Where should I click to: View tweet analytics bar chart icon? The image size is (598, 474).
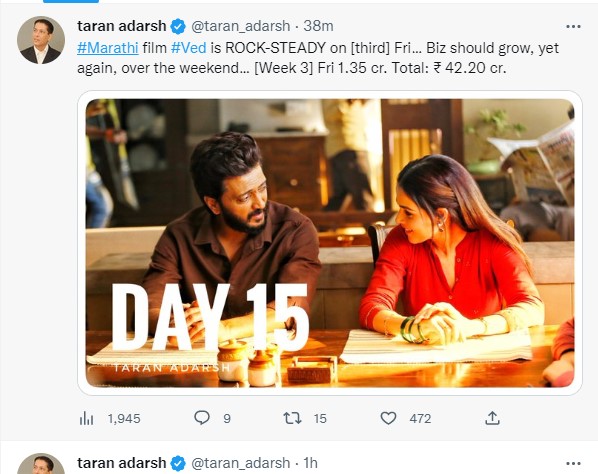87,419
